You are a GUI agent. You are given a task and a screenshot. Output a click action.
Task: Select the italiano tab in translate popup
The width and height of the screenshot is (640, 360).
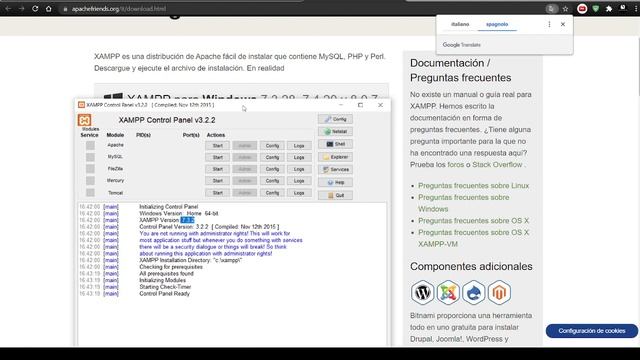click(460, 24)
